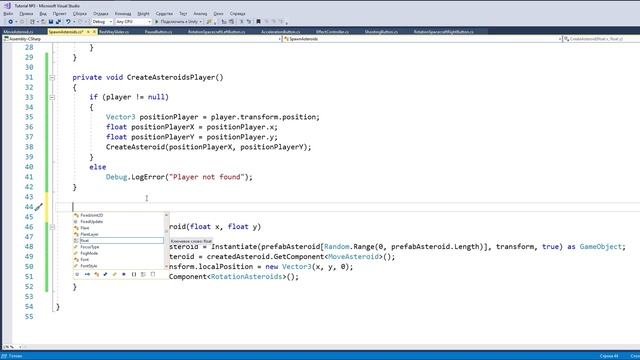Image resolution: width=640 pixels, height=360 pixels.
Task: Click the Visual Studio logo icon
Action: (7, 6)
